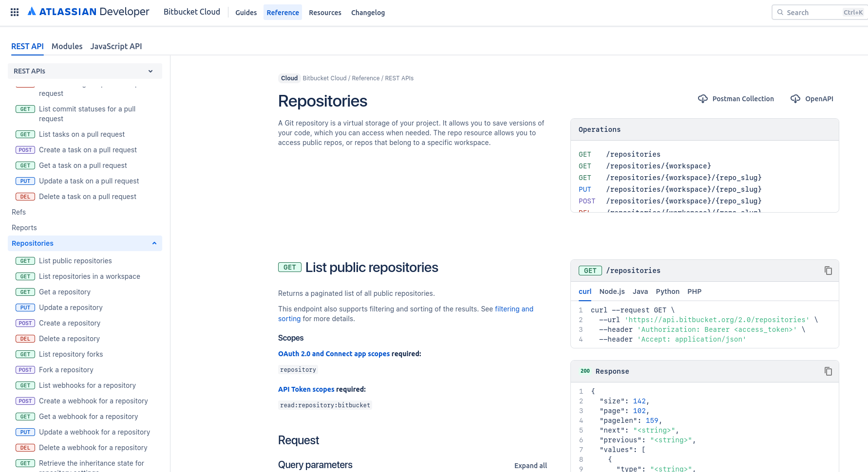
Task: Switch to the Modules tab
Action: pyautogui.click(x=67, y=46)
